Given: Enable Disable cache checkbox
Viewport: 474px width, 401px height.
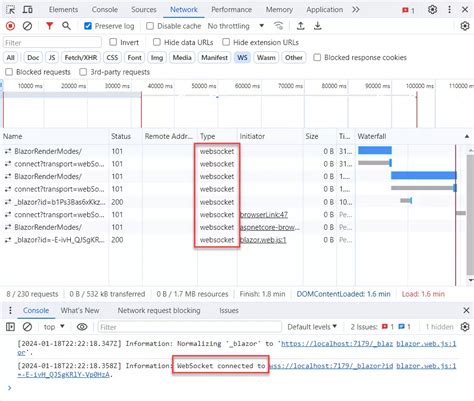Looking at the screenshot, I should click(x=150, y=26).
